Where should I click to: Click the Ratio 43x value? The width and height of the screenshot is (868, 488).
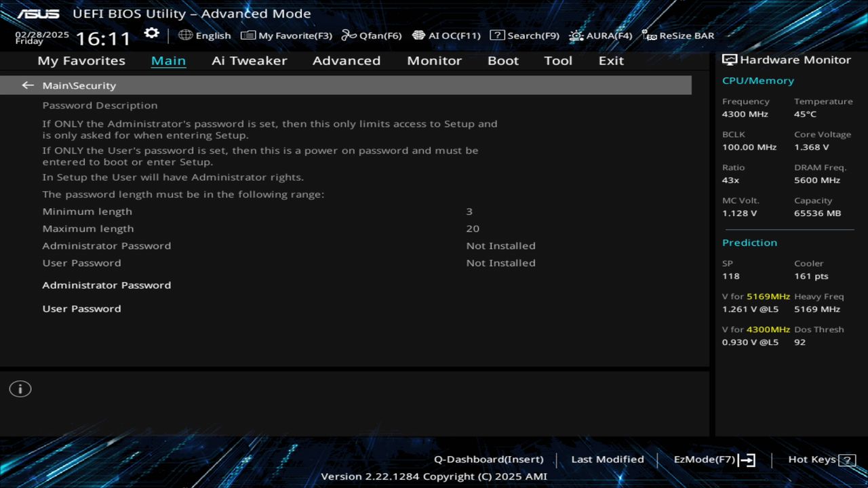pyautogui.click(x=730, y=180)
